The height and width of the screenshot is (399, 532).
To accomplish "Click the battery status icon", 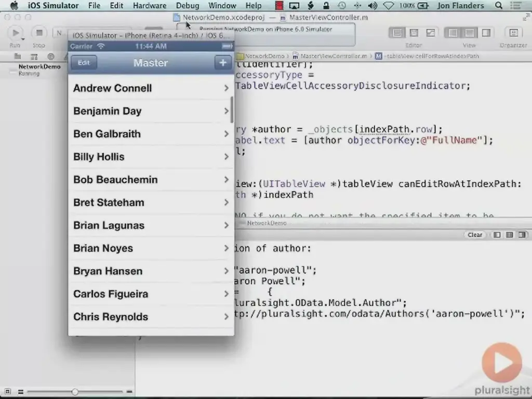I will [x=423, y=5].
